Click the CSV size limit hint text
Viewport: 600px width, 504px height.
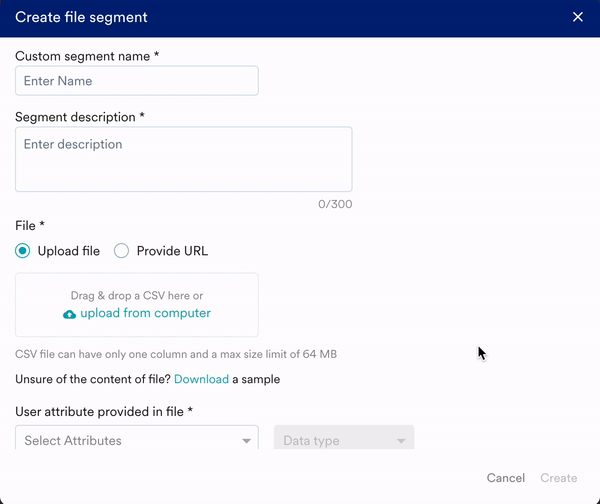[x=178, y=354]
